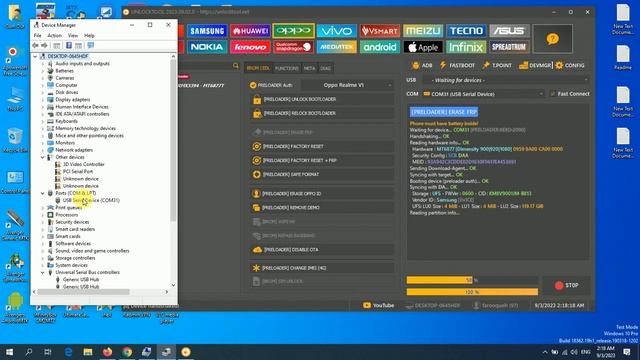Click [PRELOADER] DISABLE OTA button
This screenshot has height=360, width=640.
point(322,249)
